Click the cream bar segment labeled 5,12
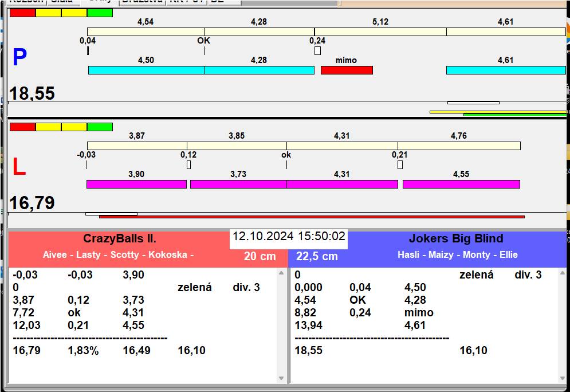Image resolution: width=570 pixels, height=392 pixels. click(380, 32)
